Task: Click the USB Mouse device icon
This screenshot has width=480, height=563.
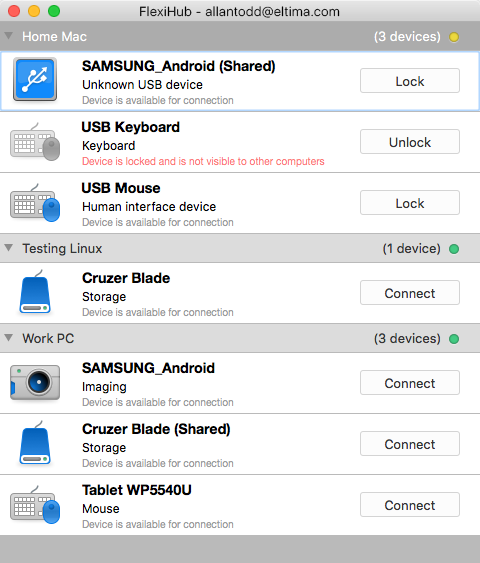Action: pos(35,203)
